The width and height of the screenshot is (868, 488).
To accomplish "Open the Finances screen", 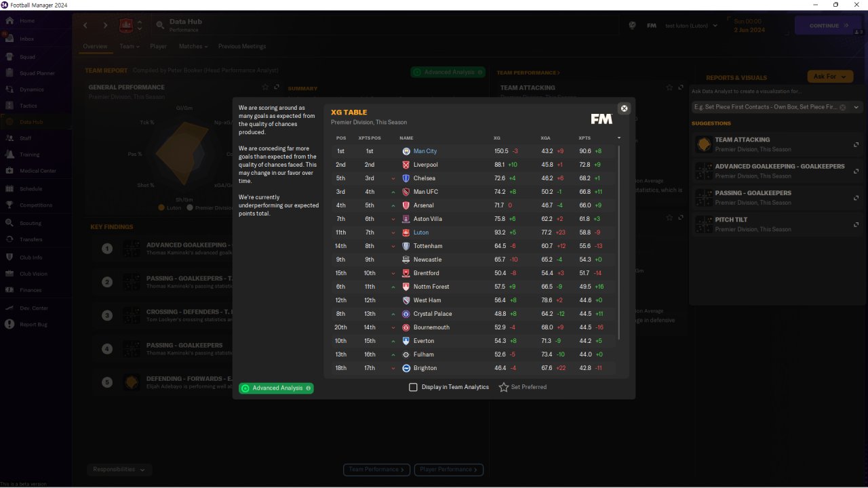I will (31, 290).
